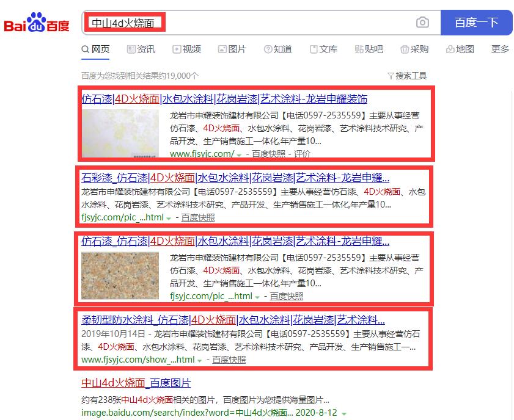
Task: Expand arrow beside second result fjsyjc.com/pic_...html
Action: coord(169,218)
